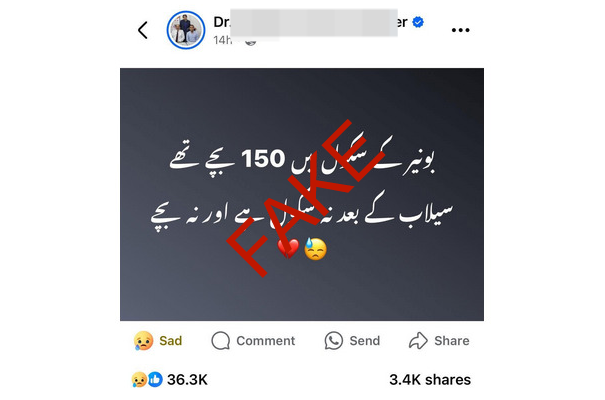
Task: Click the post privacy globe icon
Action: [250, 42]
